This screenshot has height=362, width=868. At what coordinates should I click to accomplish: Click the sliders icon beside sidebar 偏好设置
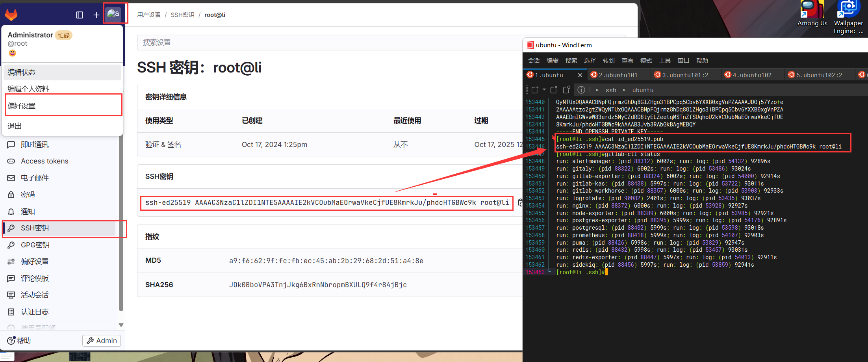pyautogui.click(x=11, y=262)
